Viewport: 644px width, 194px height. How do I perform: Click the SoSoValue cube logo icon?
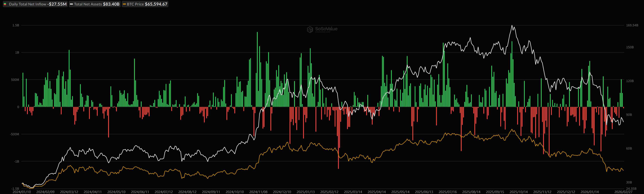click(x=310, y=30)
